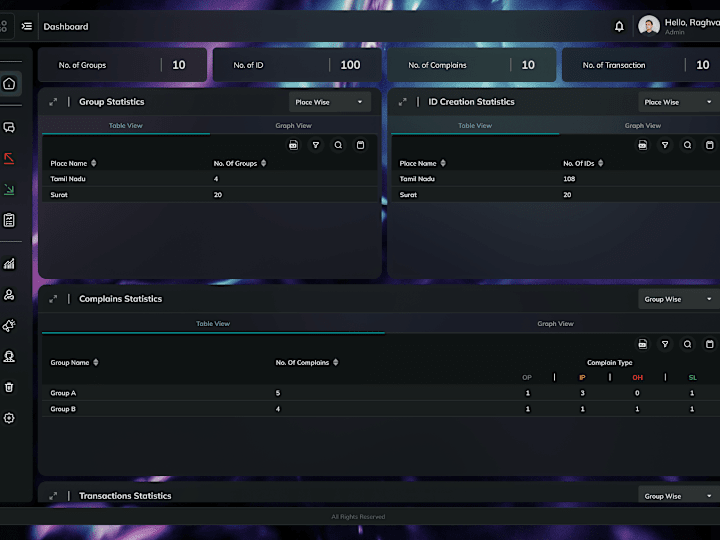Viewport: 720px width, 540px height.
Task: Expand the Group Statistics panel fullscreen
Action: tap(53, 102)
